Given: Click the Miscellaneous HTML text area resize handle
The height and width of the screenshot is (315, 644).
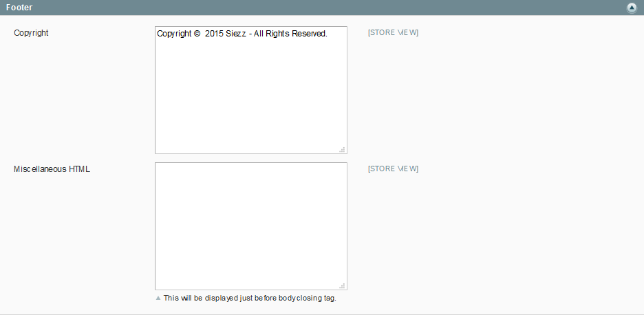Looking at the screenshot, I should click(342, 286).
